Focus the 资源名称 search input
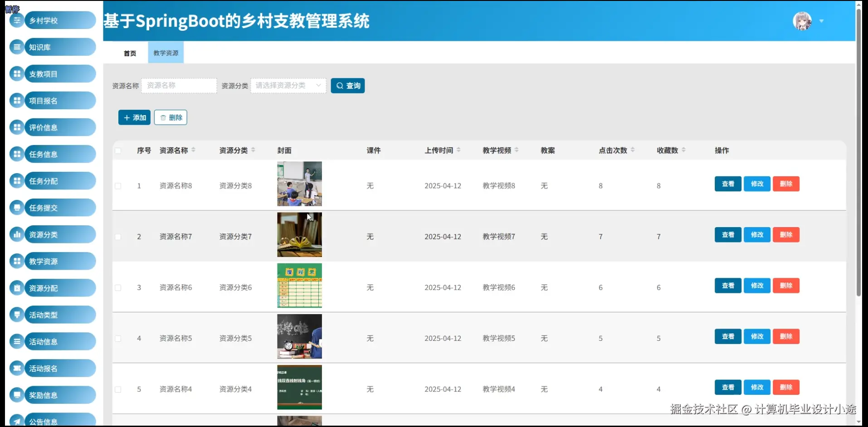The width and height of the screenshot is (868, 427). [x=179, y=86]
